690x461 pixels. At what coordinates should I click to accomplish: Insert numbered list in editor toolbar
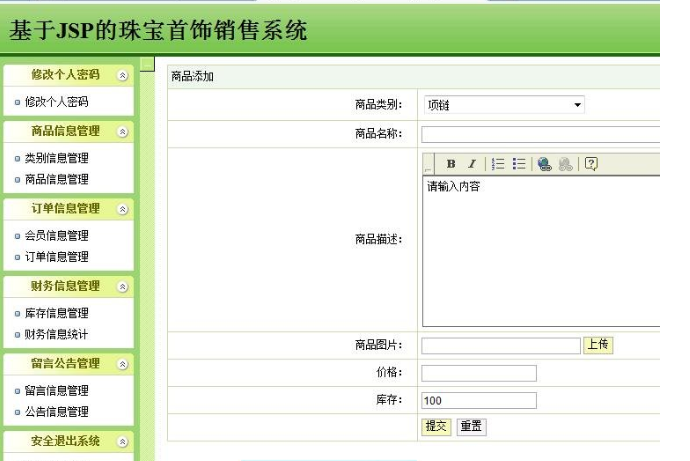(498, 164)
